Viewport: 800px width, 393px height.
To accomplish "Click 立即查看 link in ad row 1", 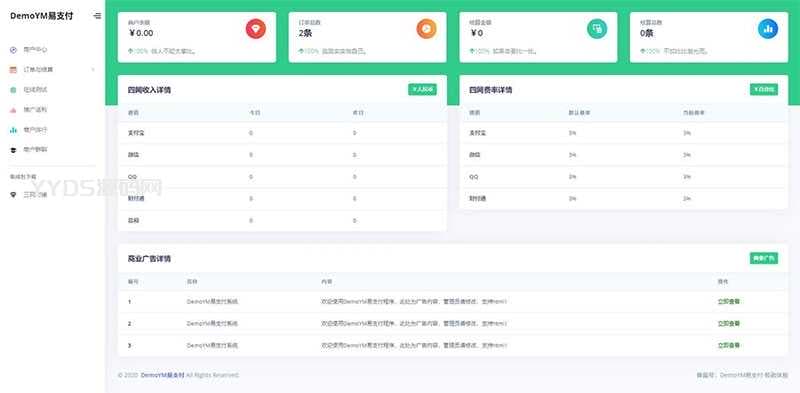I will 729,302.
